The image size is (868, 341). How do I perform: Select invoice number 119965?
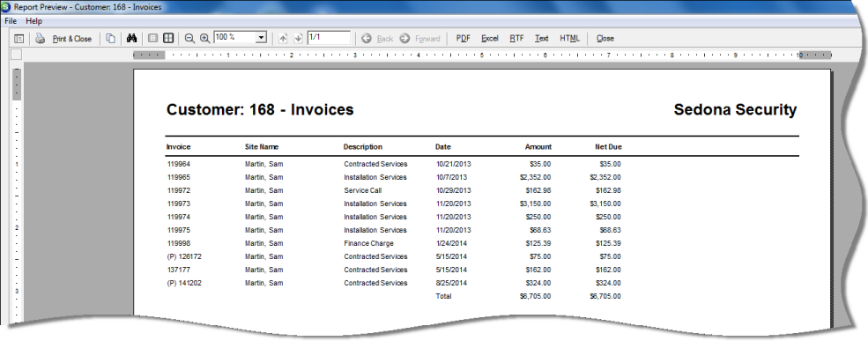(178, 178)
